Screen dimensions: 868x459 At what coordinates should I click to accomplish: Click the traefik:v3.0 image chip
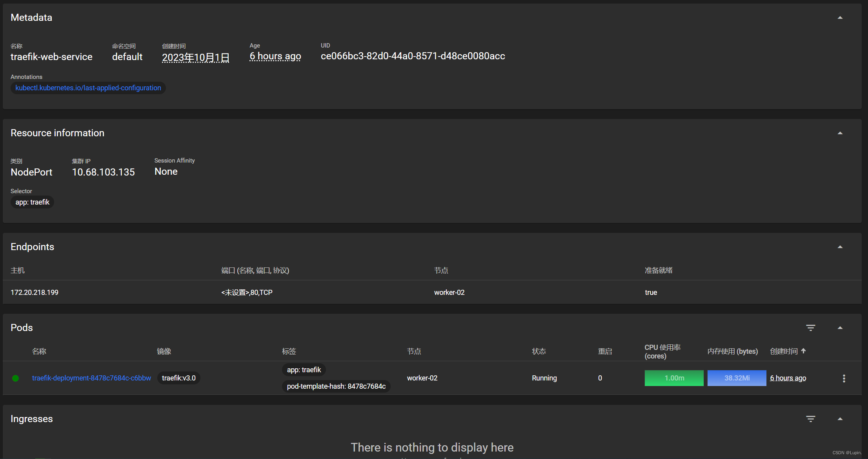pos(178,378)
